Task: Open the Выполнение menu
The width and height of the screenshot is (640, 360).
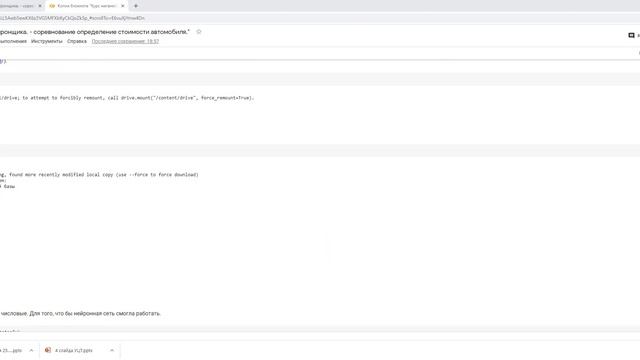Action: click(13, 41)
